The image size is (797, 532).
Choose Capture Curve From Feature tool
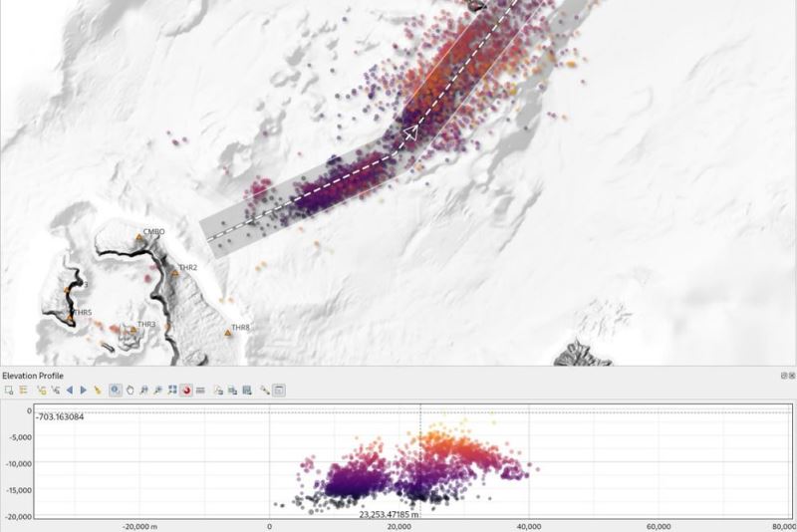click(55, 390)
